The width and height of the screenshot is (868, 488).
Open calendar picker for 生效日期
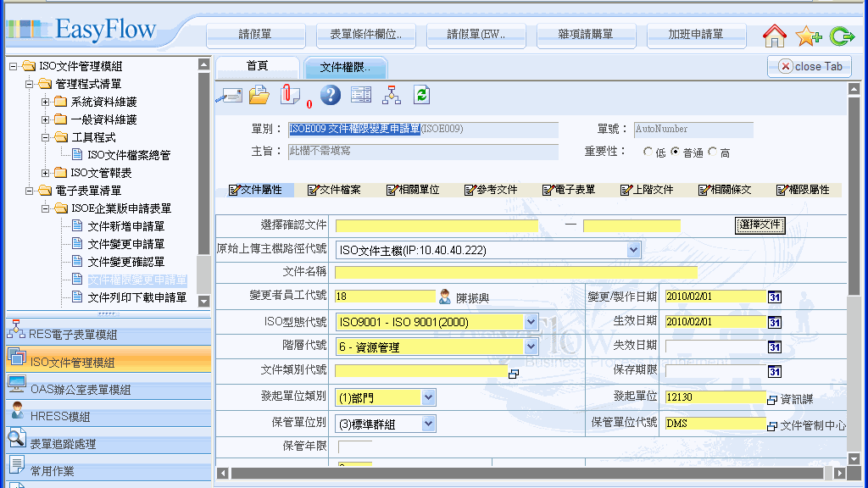click(x=775, y=322)
